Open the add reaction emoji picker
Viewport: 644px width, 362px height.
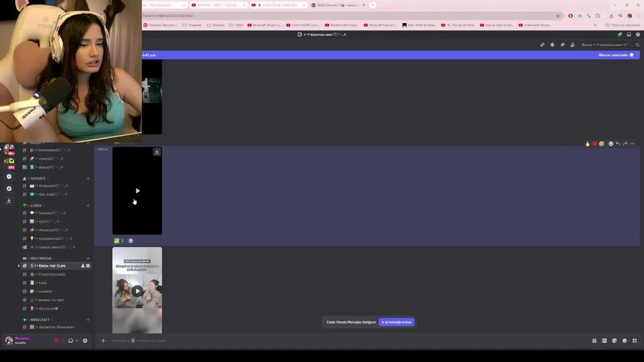click(x=611, y=144)
